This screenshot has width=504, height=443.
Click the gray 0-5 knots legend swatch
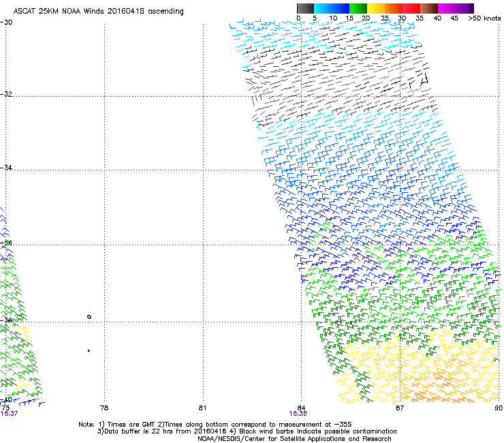pos(305,8)
